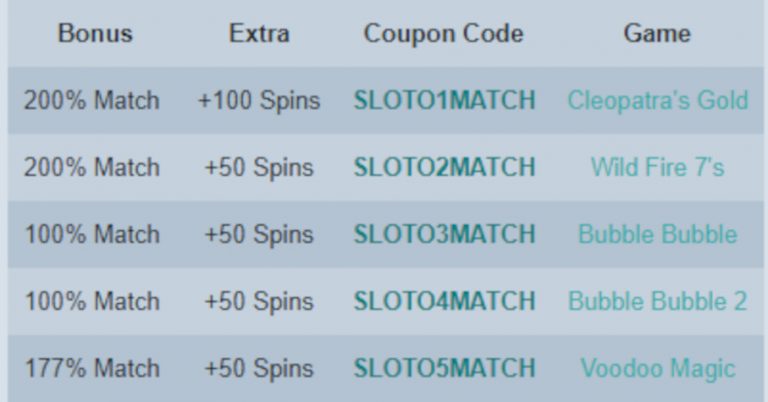The image size is (768, 402).
Task: Click the Bonus column header
Action: point(96,34)
